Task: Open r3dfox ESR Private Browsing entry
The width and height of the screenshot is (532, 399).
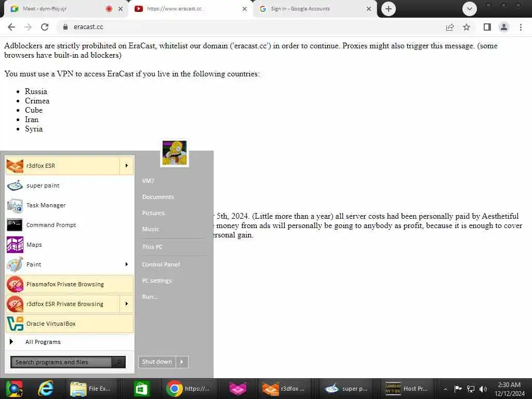Action: (x=63, y=304)
